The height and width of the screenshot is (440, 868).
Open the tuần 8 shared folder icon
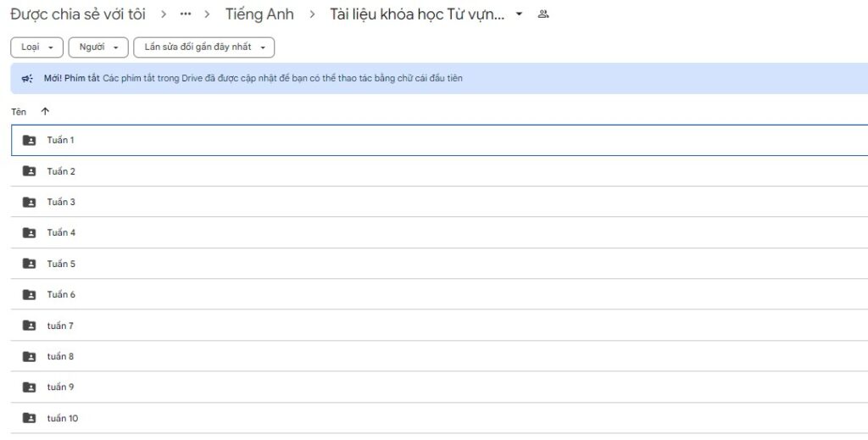click(30, 356)
